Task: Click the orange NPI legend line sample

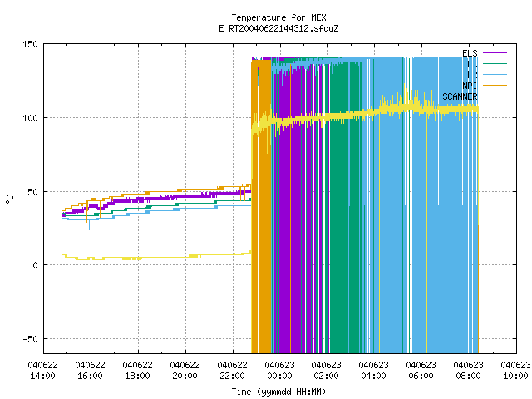Action: tap(495, 85)
